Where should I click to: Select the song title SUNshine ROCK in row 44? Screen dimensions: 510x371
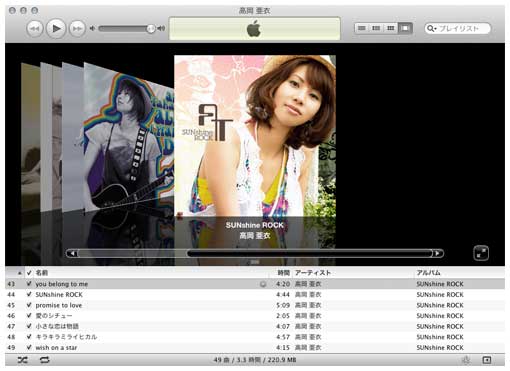[59, 295]
